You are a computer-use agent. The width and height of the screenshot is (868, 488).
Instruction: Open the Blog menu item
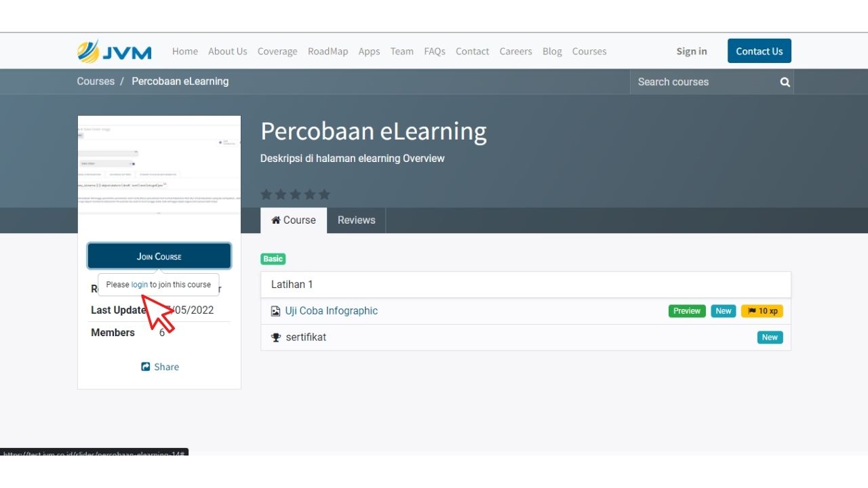[x=552, y=52]
